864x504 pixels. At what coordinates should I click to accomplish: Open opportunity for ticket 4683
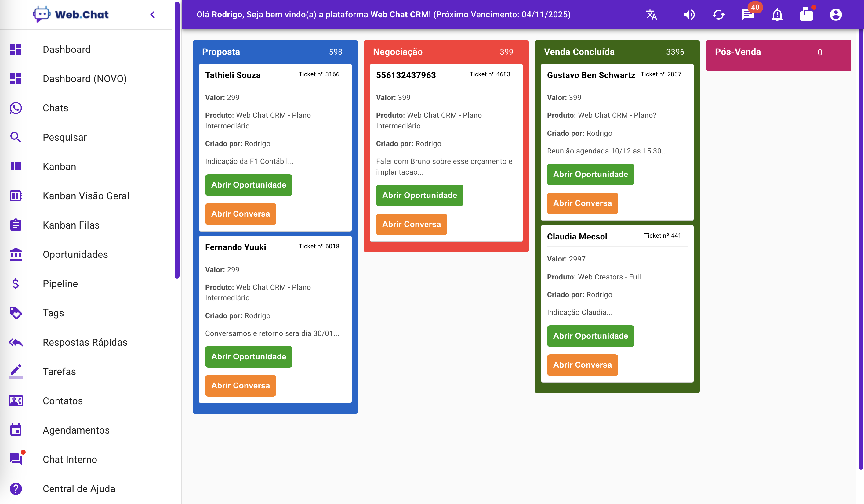[419, 195]
